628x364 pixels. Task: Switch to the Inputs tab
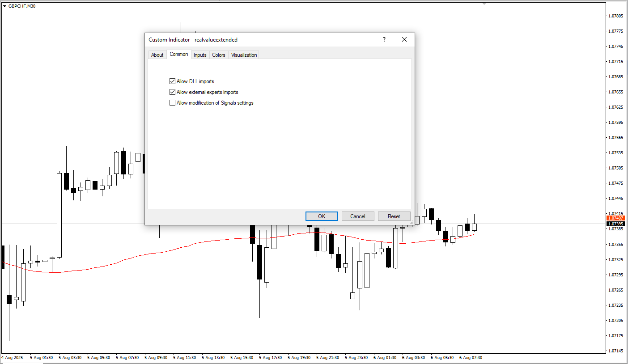(200, 55)
